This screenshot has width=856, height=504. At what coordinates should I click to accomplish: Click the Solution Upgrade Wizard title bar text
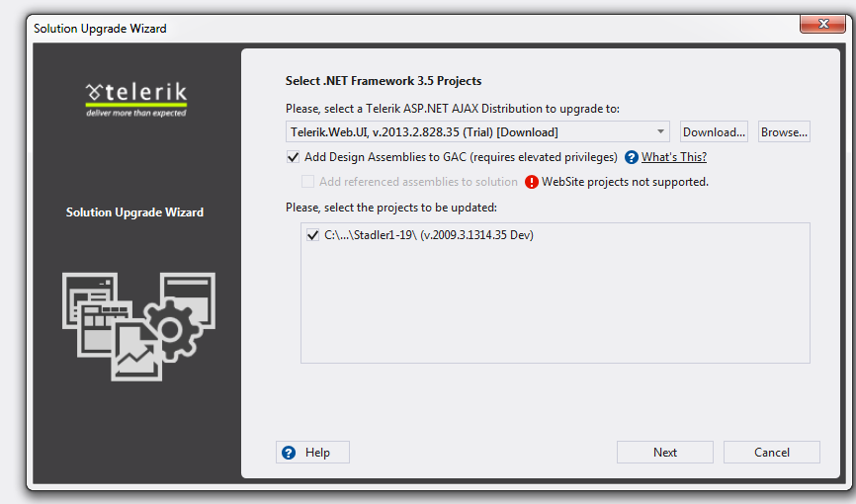pyautogui.click(x=100, y=29)
